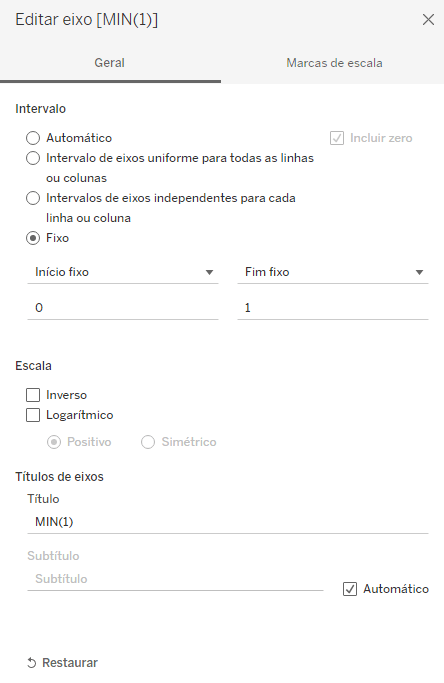Viewport: 444px width, 683px height.
Task: Click the Título field containing MIN(1)
Action: tap(228, 522)
